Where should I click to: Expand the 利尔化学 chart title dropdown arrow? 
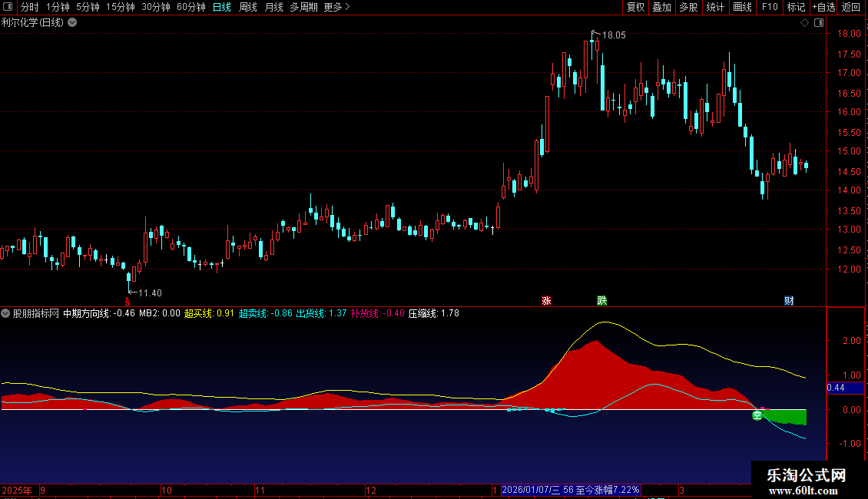(72, 23)
